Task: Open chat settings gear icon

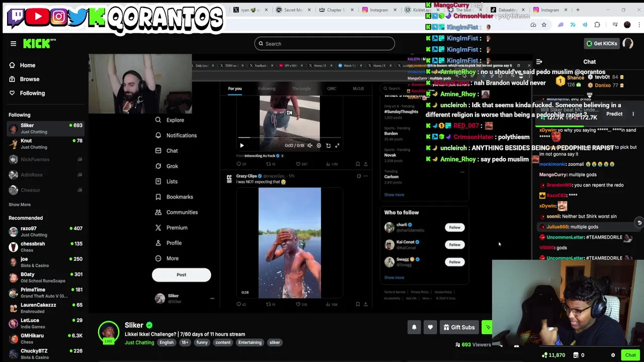Action: click(613, 355)
